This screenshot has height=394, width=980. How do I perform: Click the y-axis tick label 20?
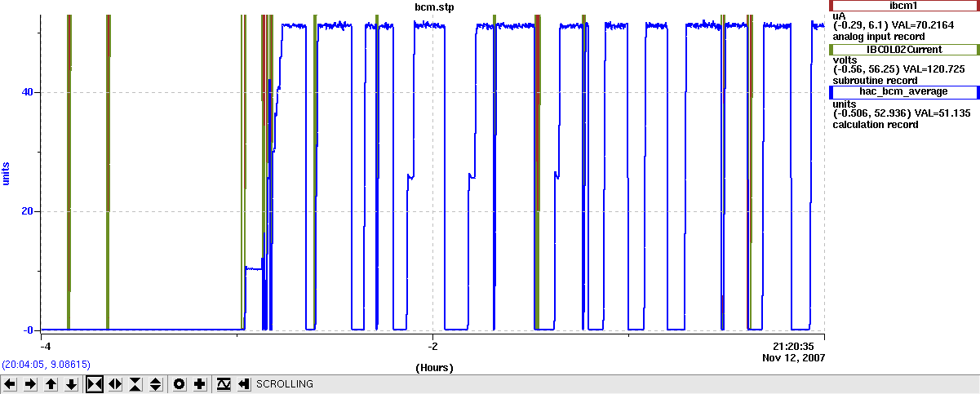(28, 211)
